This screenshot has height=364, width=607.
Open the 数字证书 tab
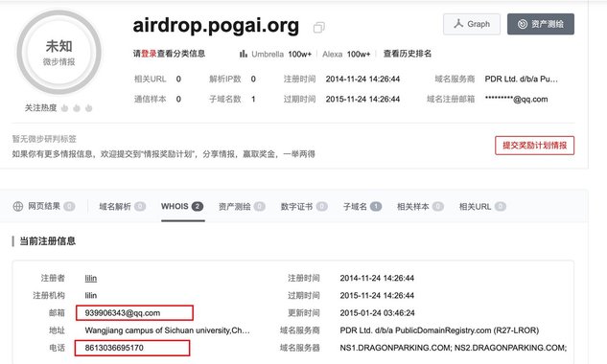304,206
